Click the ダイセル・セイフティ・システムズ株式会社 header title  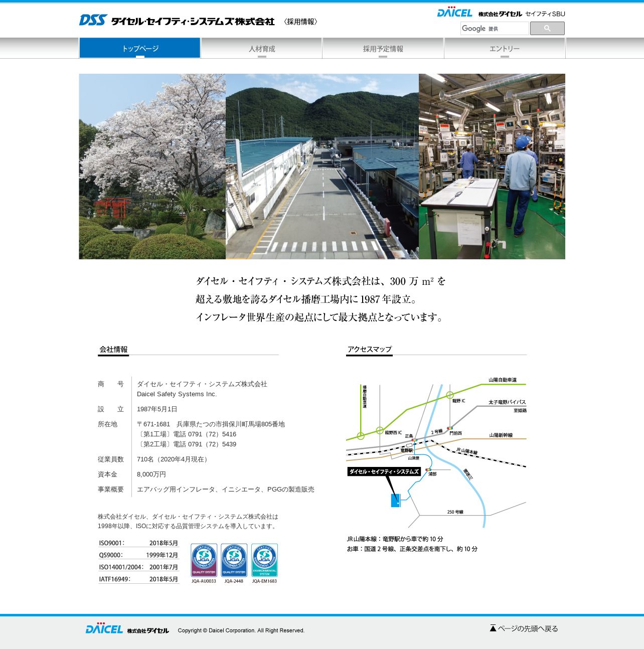(193, 22)
